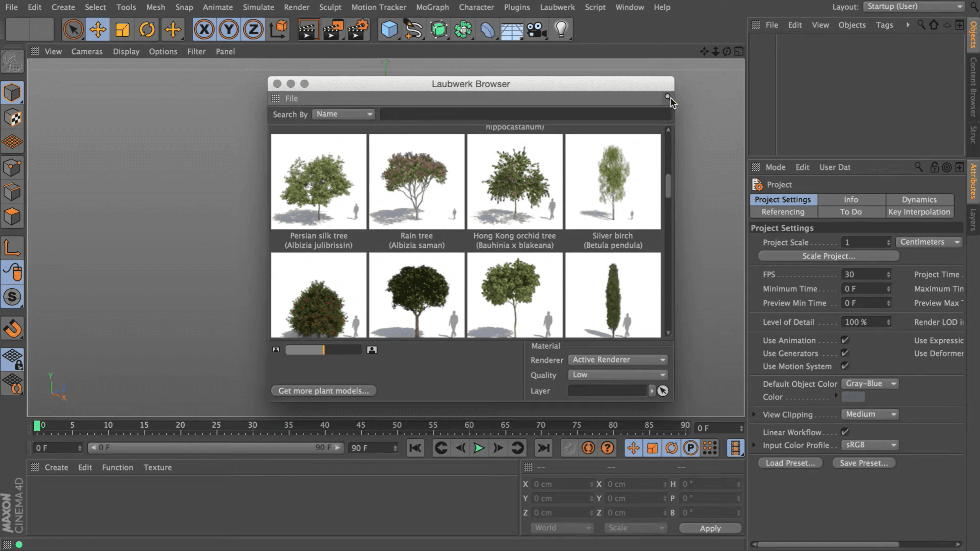Screen dimensions: 980x551
Task: Select the Move tool in top toolbar
Action: (x=98, y=29)
